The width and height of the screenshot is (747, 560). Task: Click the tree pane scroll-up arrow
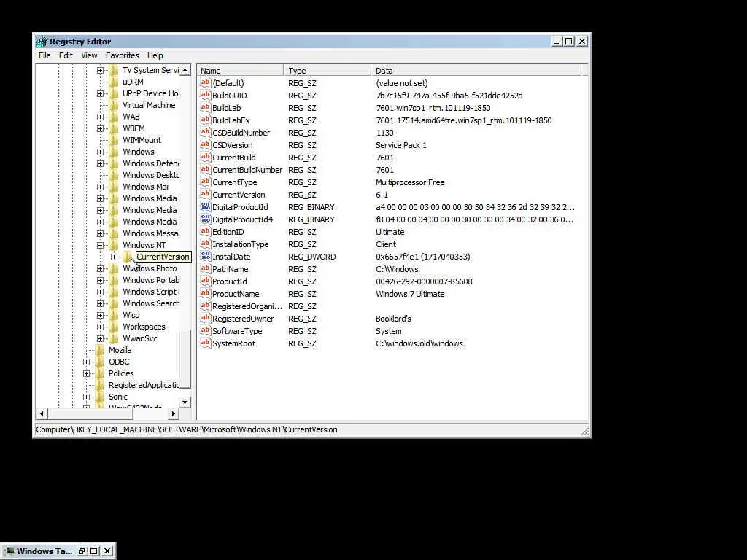coord(185,70)
